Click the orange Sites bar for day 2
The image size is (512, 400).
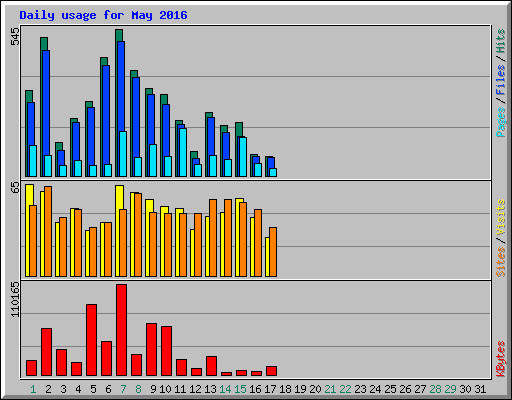[x=48, y=231]
